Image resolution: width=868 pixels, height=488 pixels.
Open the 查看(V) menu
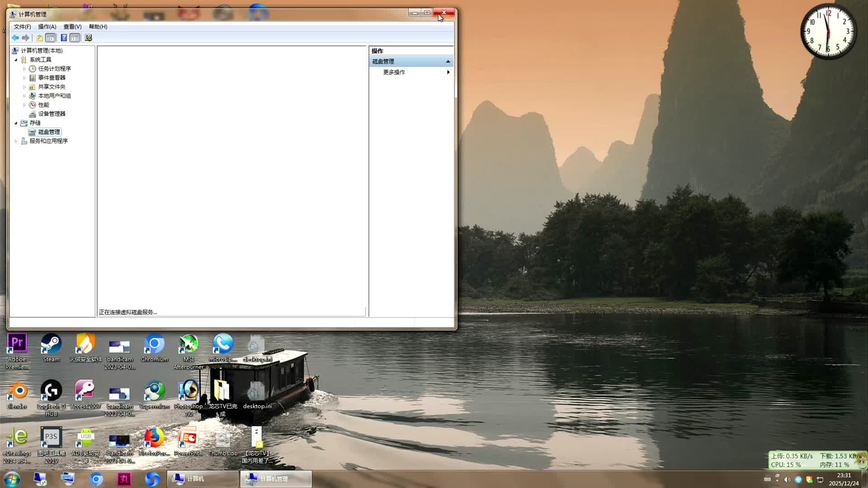(72, 27)
